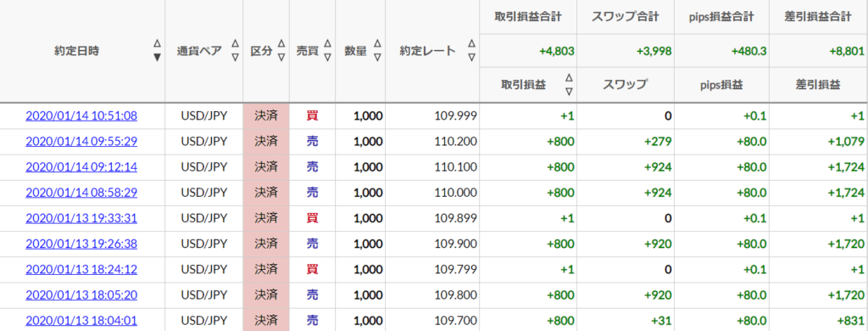
Task: Sort by 通貨ペア column sort arrows
Action: 235,50
